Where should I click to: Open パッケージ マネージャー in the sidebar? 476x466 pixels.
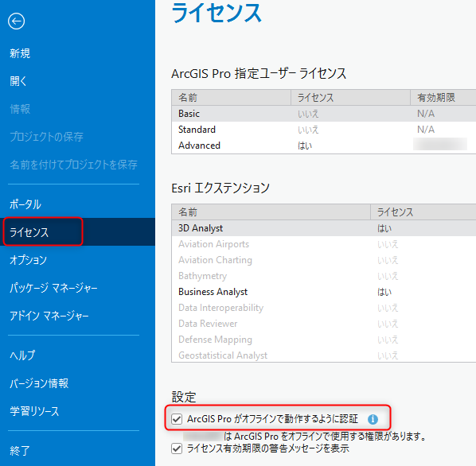coord(53,288)
